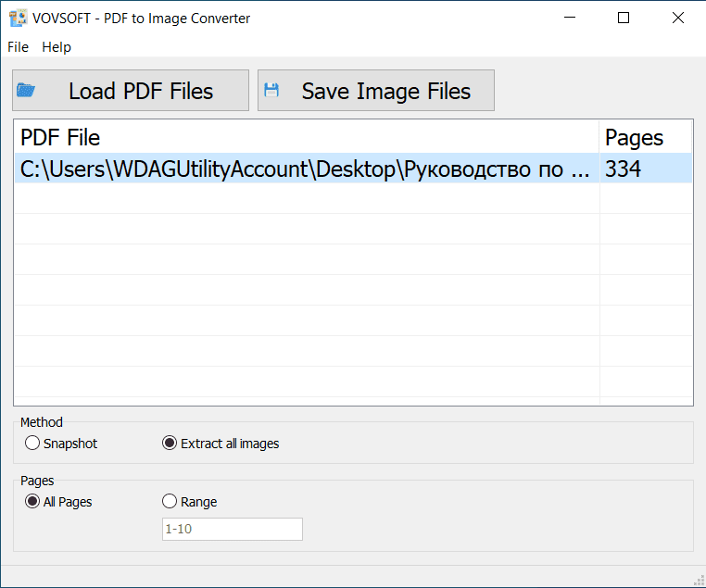Click the VOVSOFT app icon in title bar
This screenshot has height=588, width=706.
(x=17, y=18)
